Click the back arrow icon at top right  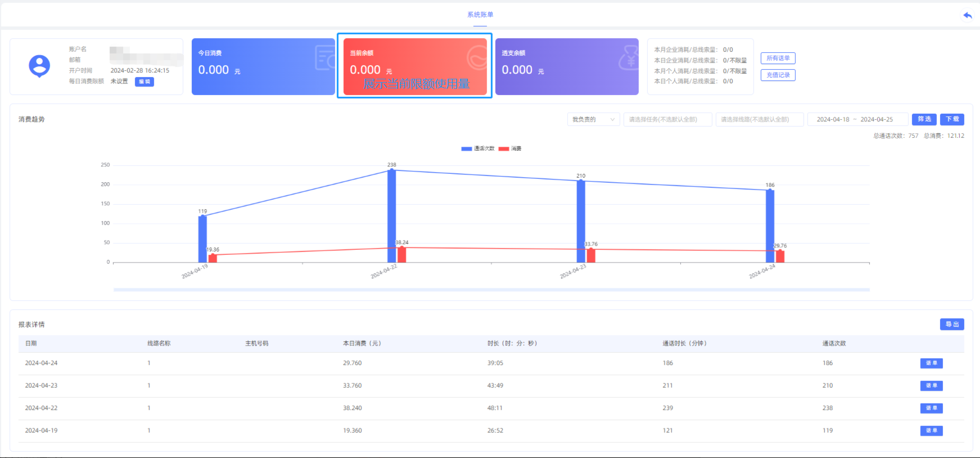click(967, 15)
